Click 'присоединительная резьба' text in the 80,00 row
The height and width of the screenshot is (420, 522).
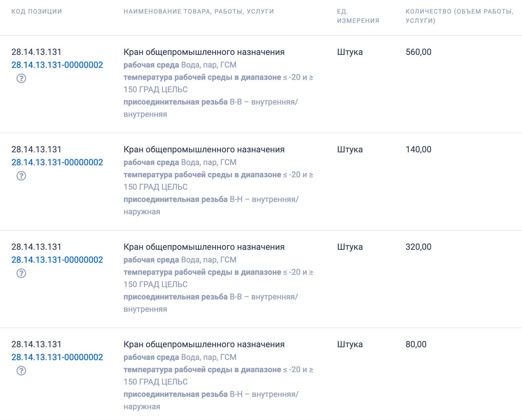(x=176, y=394)
